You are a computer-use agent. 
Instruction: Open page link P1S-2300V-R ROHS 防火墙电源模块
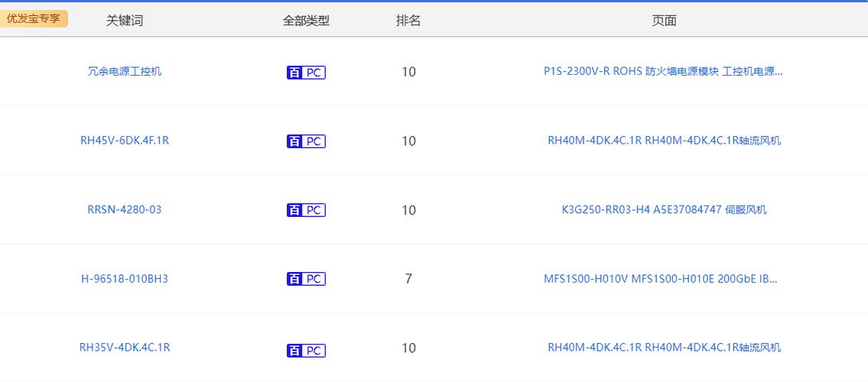coord(663,72)
